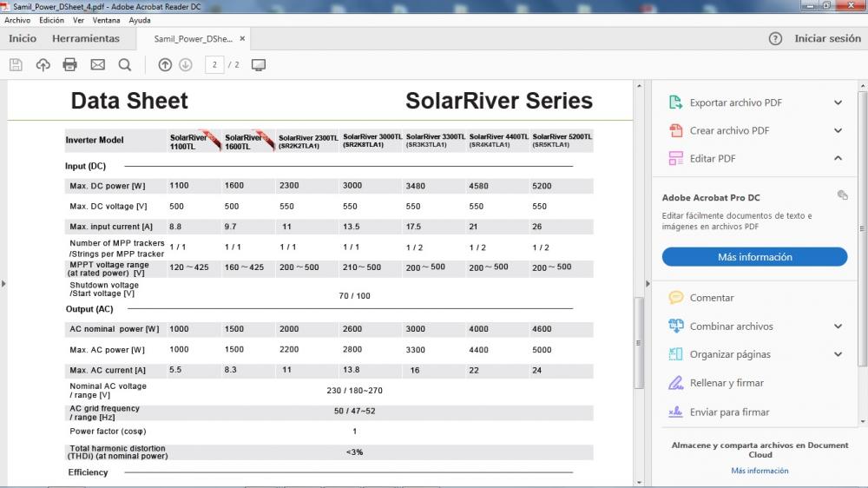Click "Efficiency" section heading
Screen dimensions: 868x488
[x=88, y=472]
